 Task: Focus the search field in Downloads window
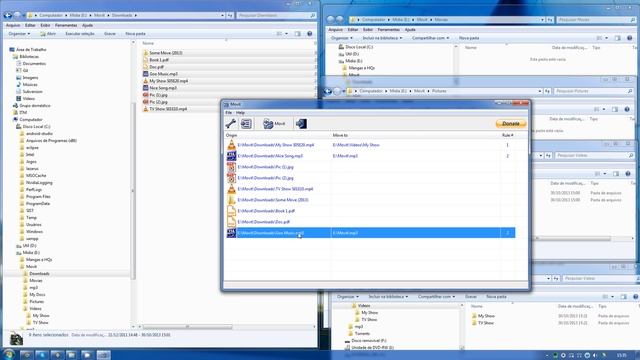[x=276, y=16]
